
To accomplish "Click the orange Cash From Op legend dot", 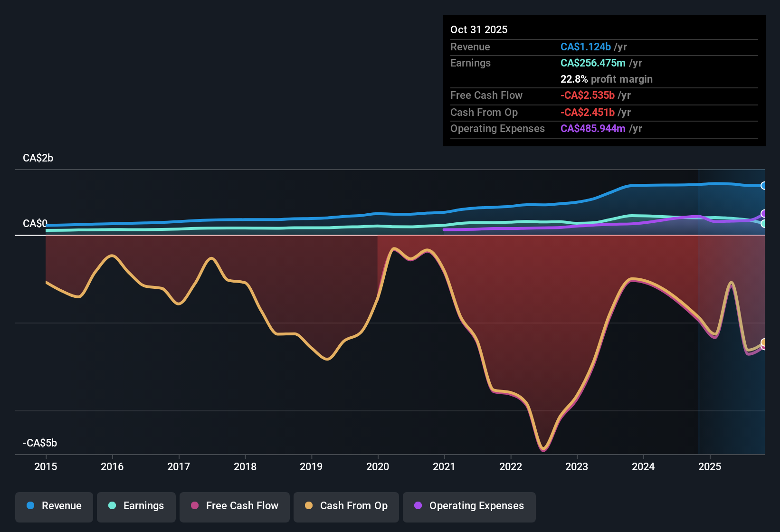I will 308,506.
